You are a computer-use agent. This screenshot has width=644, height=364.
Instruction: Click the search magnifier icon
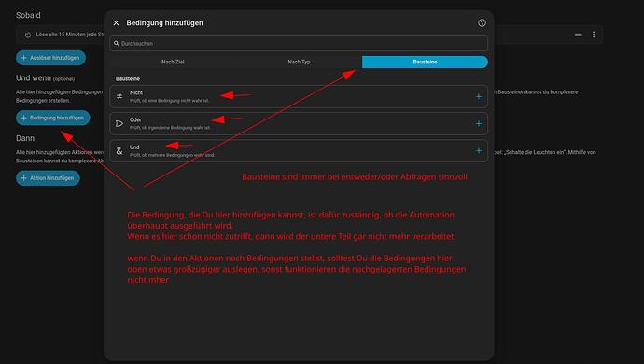pos(117,43)
